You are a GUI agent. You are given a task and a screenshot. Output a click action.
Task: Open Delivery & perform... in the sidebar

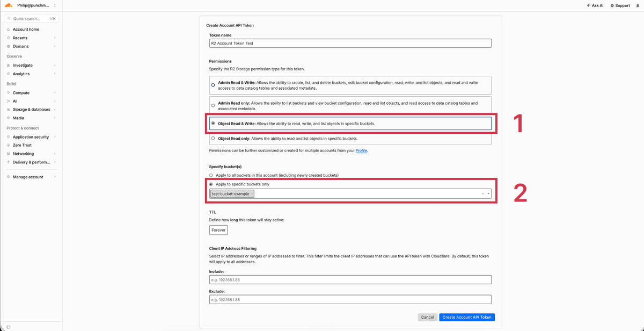point(31,162)
